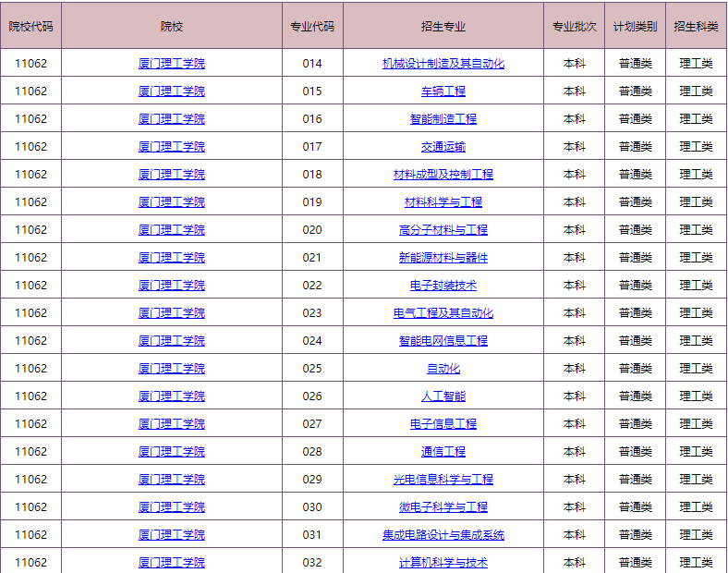Select 理工类 cell in the 自动化 row
This screenshot has height=573, width=728.
coord(696,369)
